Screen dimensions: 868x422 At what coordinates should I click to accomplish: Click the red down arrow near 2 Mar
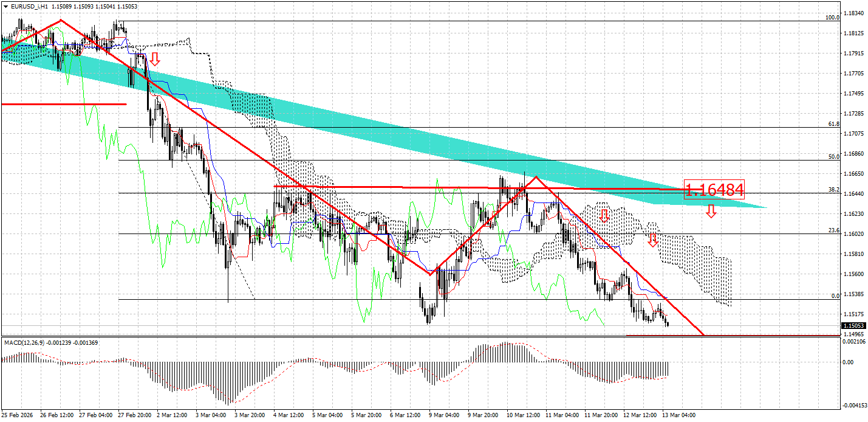point(155,58)
